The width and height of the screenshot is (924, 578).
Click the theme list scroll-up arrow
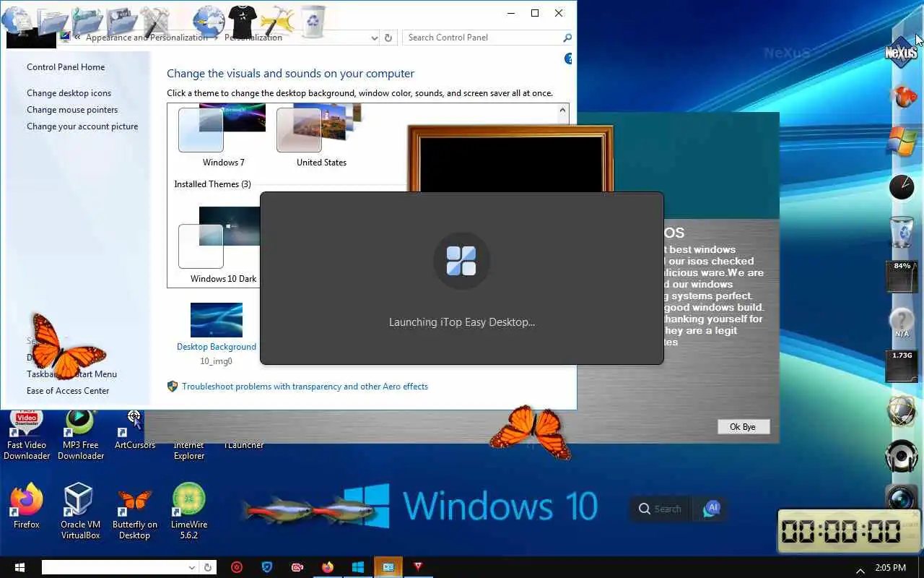(562, 111)
